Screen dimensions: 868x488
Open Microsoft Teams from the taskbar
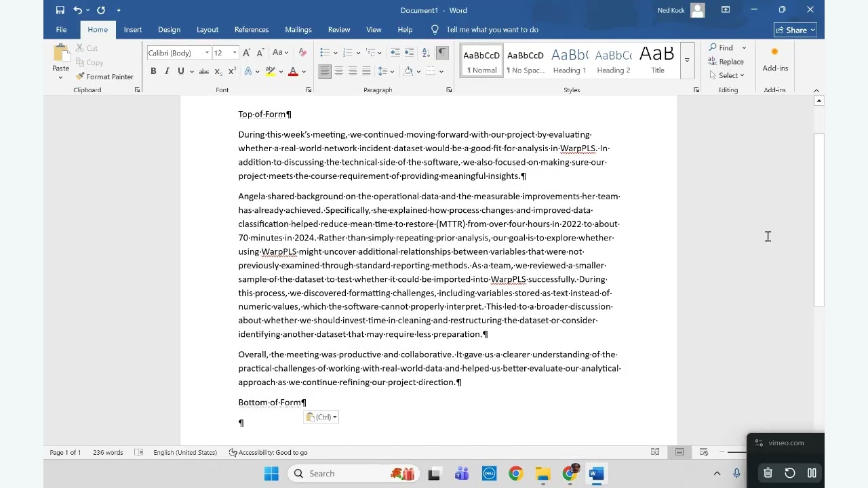[x=462, y=474]
